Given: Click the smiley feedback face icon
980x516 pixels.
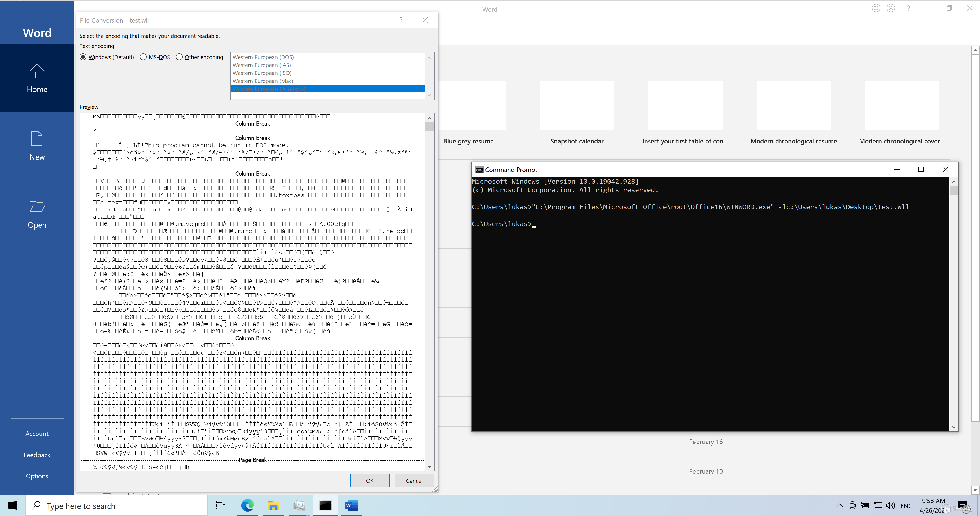Looking at the screenshot, I should tap(876, 8).
